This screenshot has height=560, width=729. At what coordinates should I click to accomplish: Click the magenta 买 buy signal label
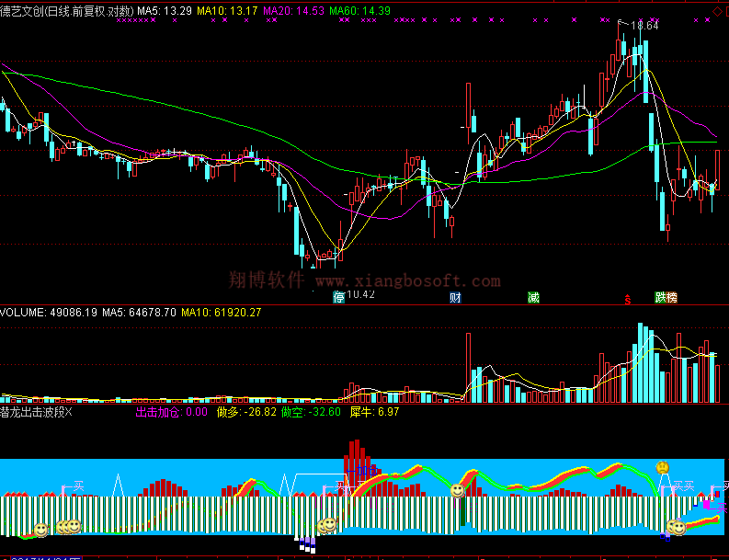click(x=721, y=508)
